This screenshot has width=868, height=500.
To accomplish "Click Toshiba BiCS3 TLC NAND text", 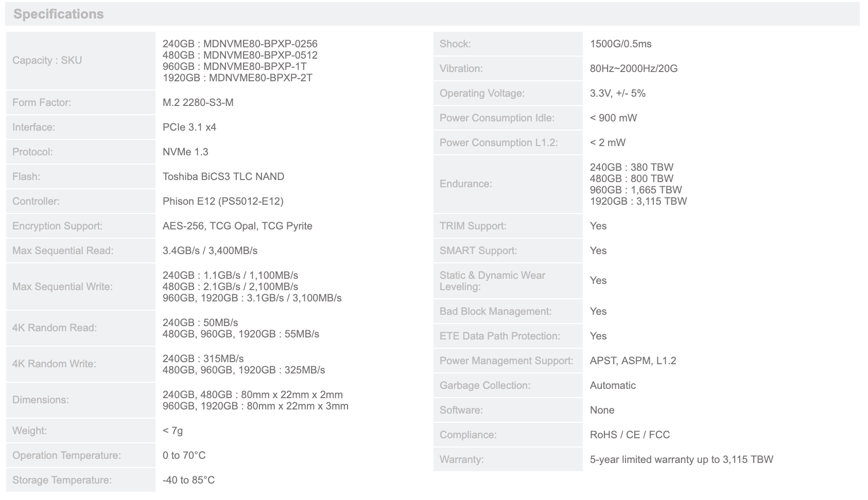I will coord(223,176).
